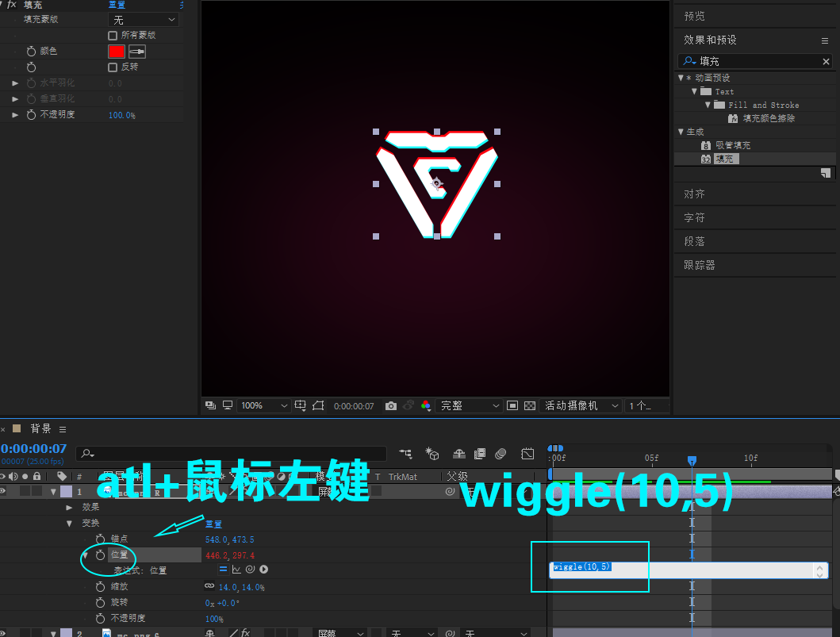Viewport: 840px width, 637px height.
Task: Open the 填充蒙版 dropdown showing 无
Action: click(143, 19)
